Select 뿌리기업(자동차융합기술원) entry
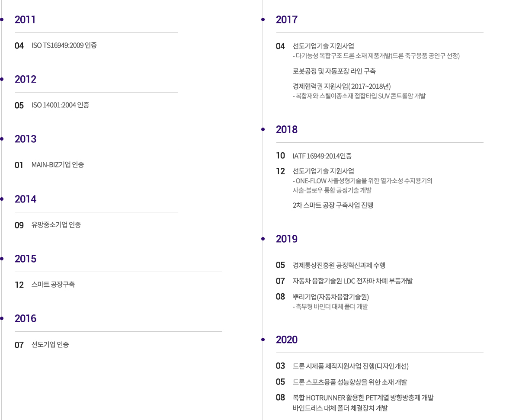This screenshot has height=420, width=519. [331, 297]
